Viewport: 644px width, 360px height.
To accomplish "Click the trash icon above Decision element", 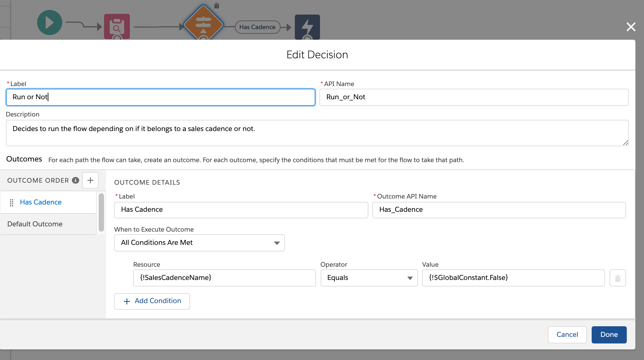I will (217, 6).
